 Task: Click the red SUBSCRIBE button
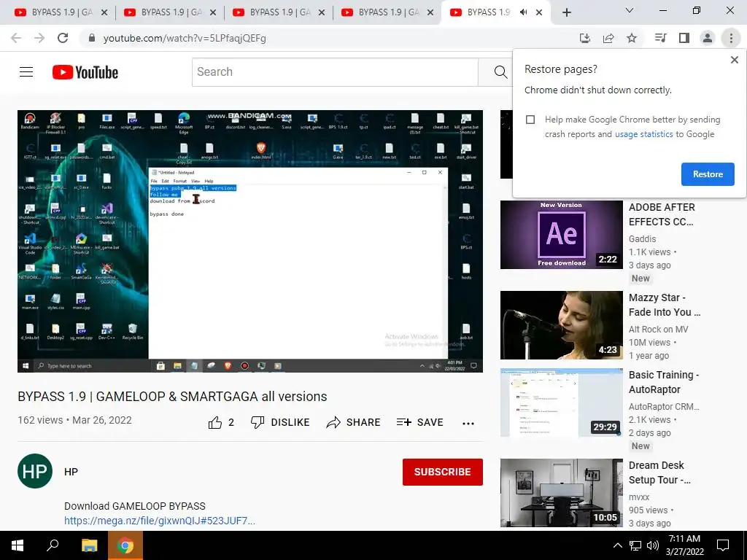pyautogui.click(x=443, y=472)
